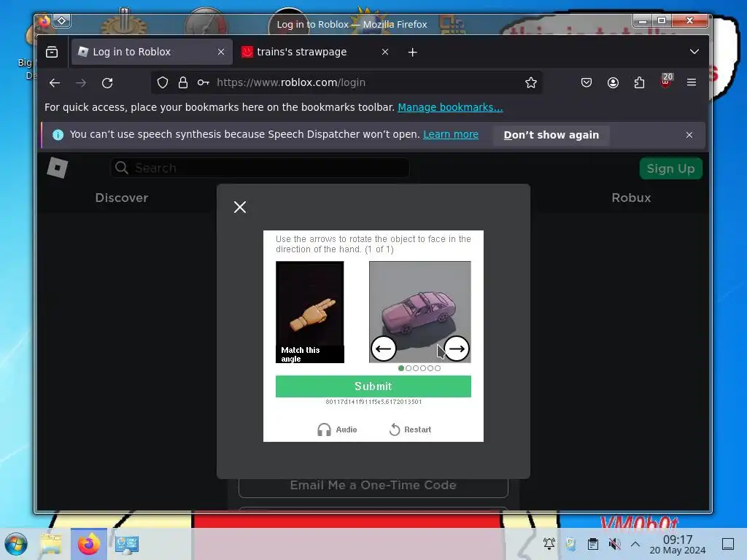Rotate the car left with the arrow
Viewport: 747px width, 560px height.
(x=383, y=349)
